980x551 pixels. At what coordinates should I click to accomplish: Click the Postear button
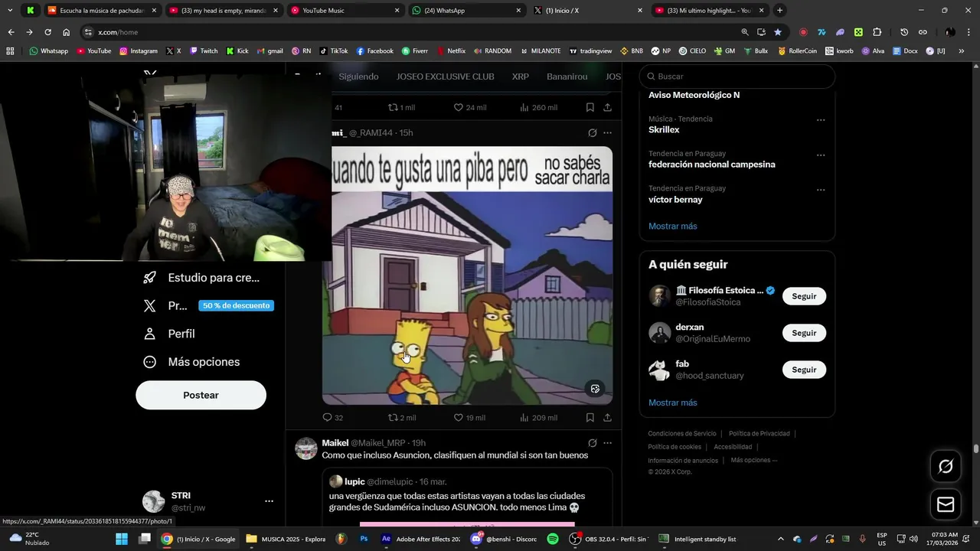[201, 395]
